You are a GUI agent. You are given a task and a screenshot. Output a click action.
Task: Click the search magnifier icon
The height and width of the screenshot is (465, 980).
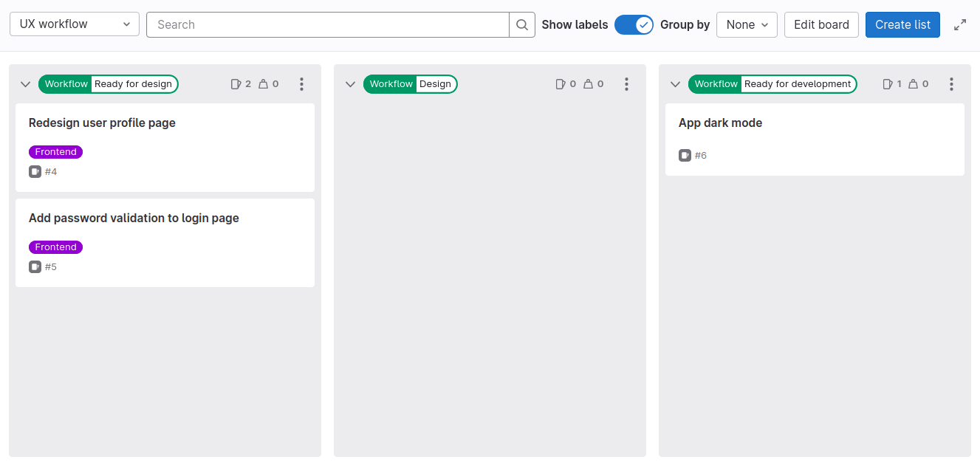[521, 24]
